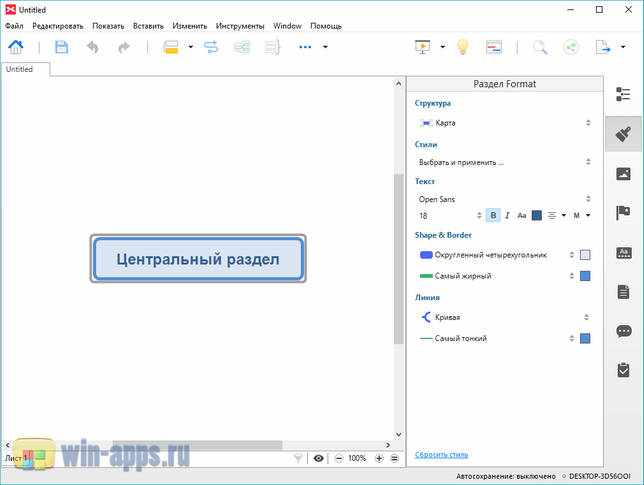Pick the line color swatch
644x485 pixels.
pyautogui.click(x=585, y=338)
